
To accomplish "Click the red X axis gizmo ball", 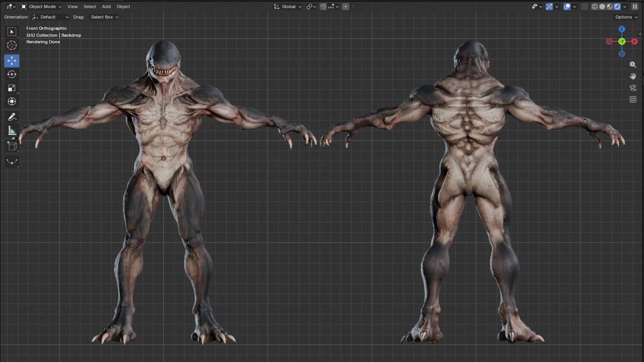I will [634, 42].
